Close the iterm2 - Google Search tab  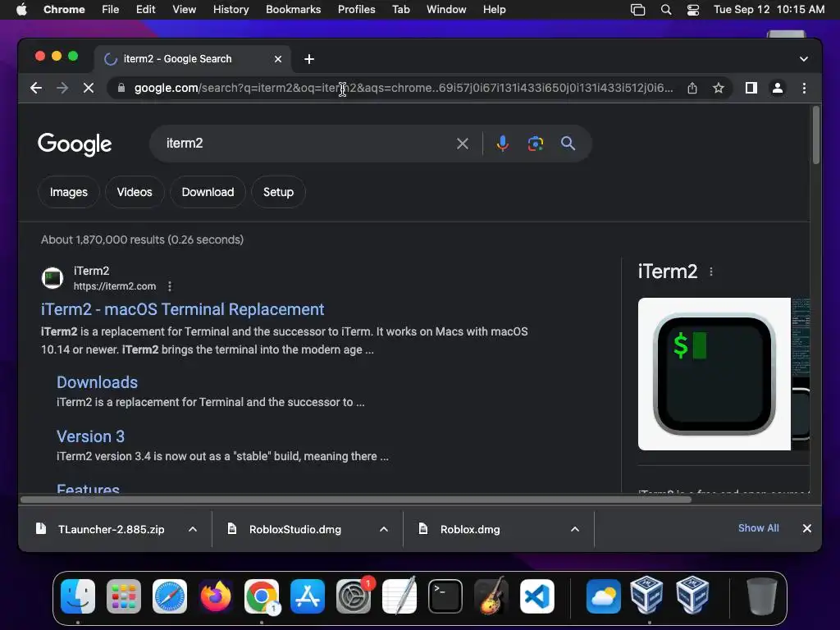pos(278,59)
